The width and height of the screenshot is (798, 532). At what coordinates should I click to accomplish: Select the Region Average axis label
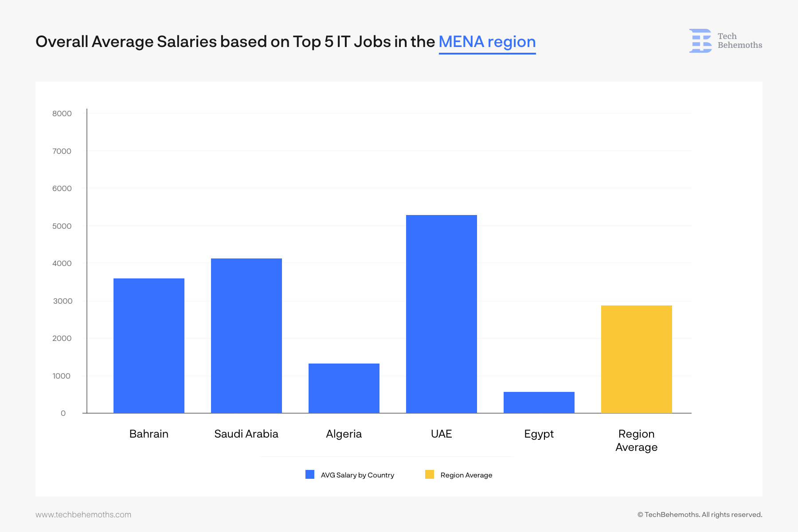coord(637,441)
